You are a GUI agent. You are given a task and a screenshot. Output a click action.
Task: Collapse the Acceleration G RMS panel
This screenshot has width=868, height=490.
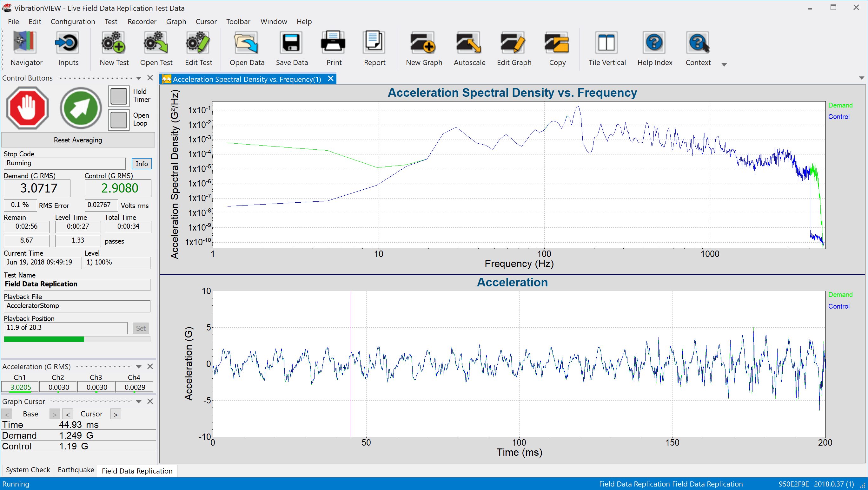point(138,366)
